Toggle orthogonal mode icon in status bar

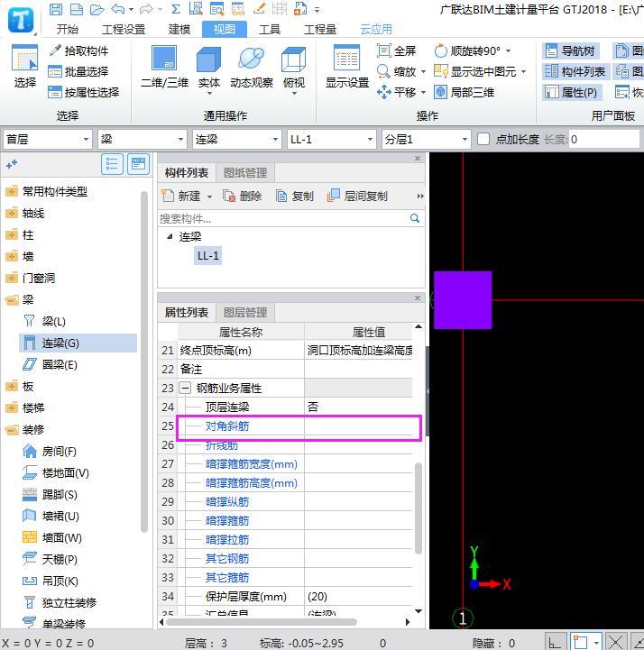click(555, 642)
